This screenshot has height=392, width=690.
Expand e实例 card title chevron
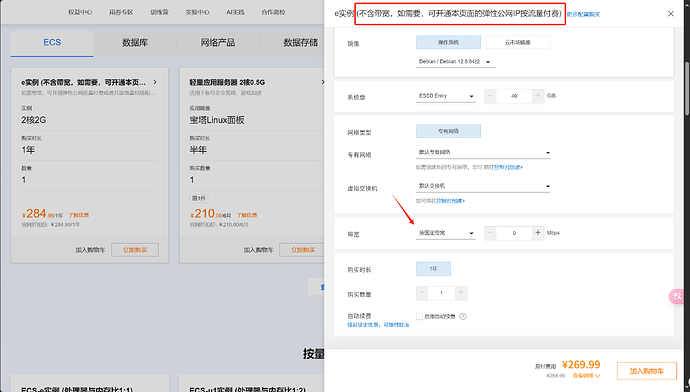click(155, 82)
